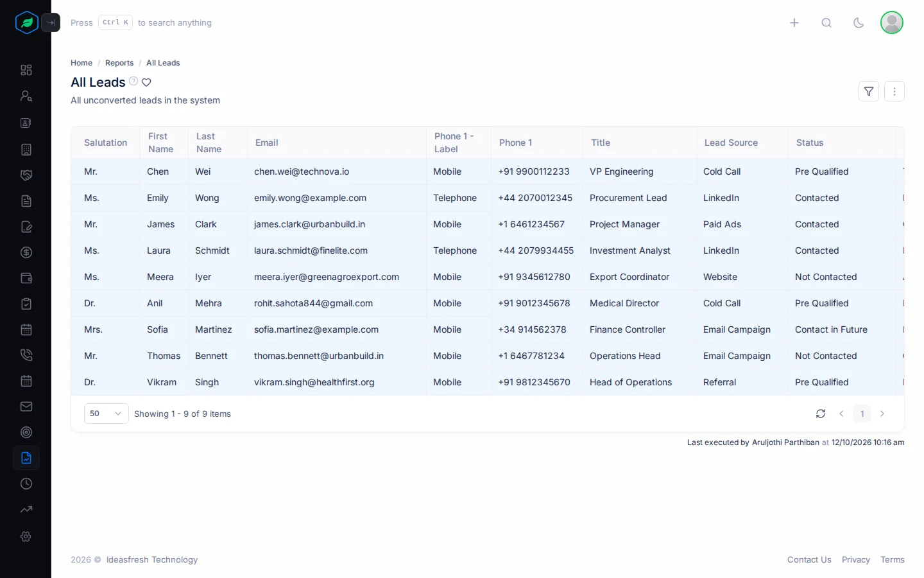Open the Privacy footer link

[x=856, y=560]
